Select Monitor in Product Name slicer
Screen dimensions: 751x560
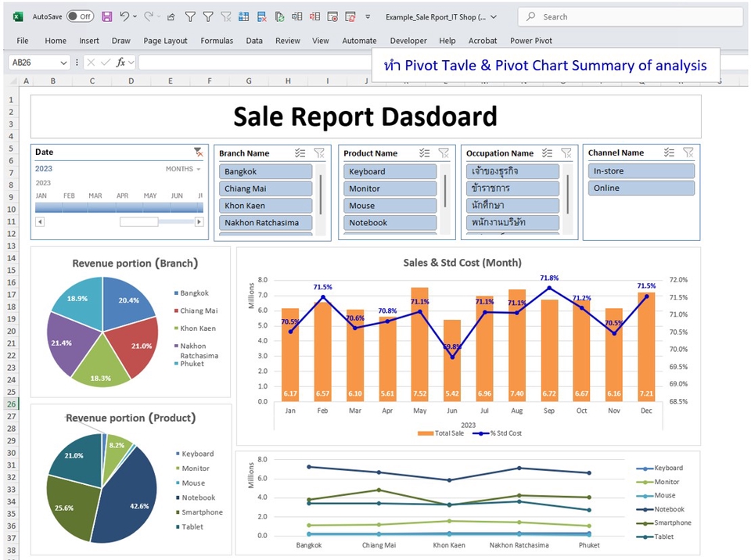(x=390, y=188)
